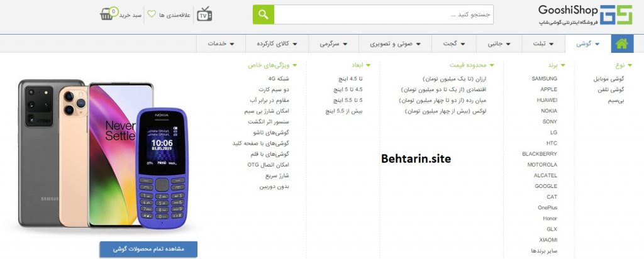644x259 pixels.
Task: Select دو سیم کارت feature
Action: tap(274, 89)
